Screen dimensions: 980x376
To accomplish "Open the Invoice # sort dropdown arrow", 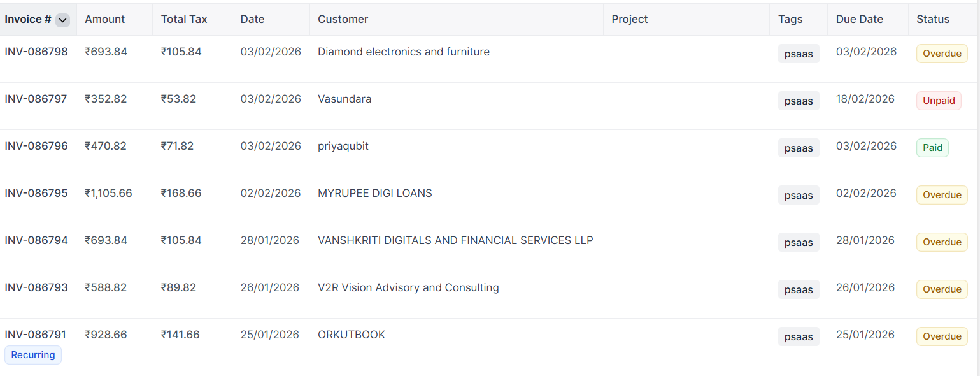I will point(62,20).
